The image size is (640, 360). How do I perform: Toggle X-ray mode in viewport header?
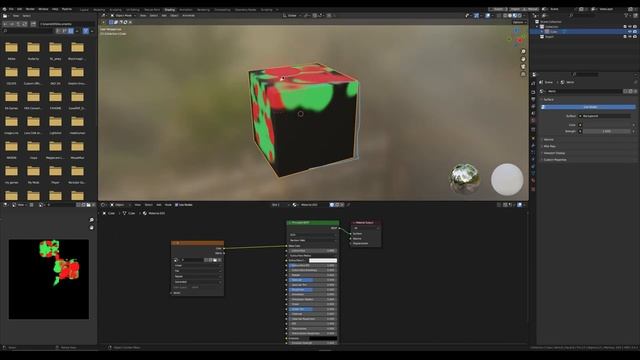499,16
